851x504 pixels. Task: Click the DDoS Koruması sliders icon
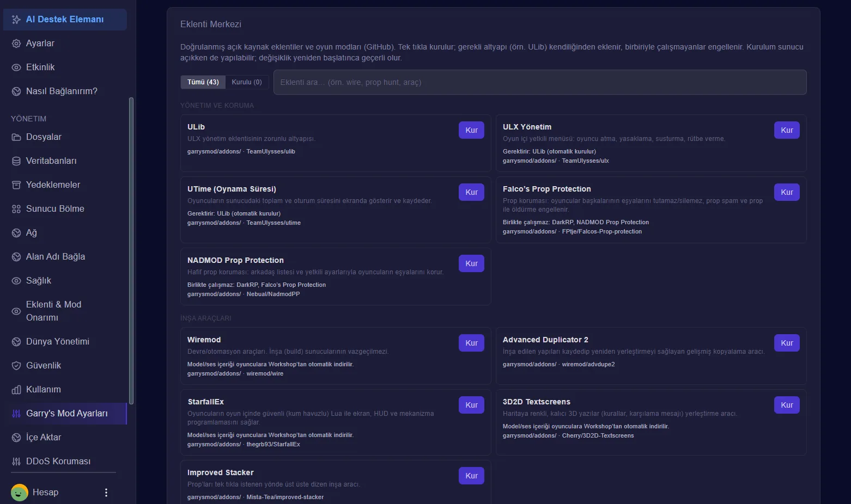tap(16, 462)
